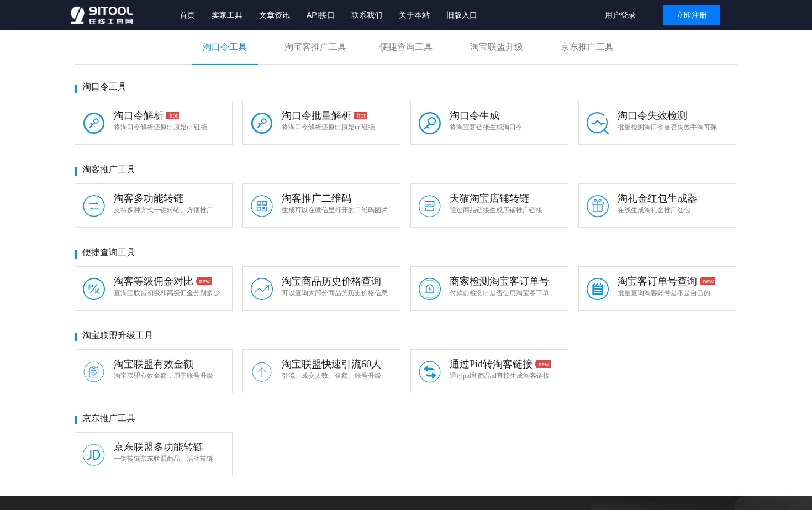Switch to the 京东推广工具 tab
The height and width of the screenshot is (510, 812).
click(x=587, y=47)
